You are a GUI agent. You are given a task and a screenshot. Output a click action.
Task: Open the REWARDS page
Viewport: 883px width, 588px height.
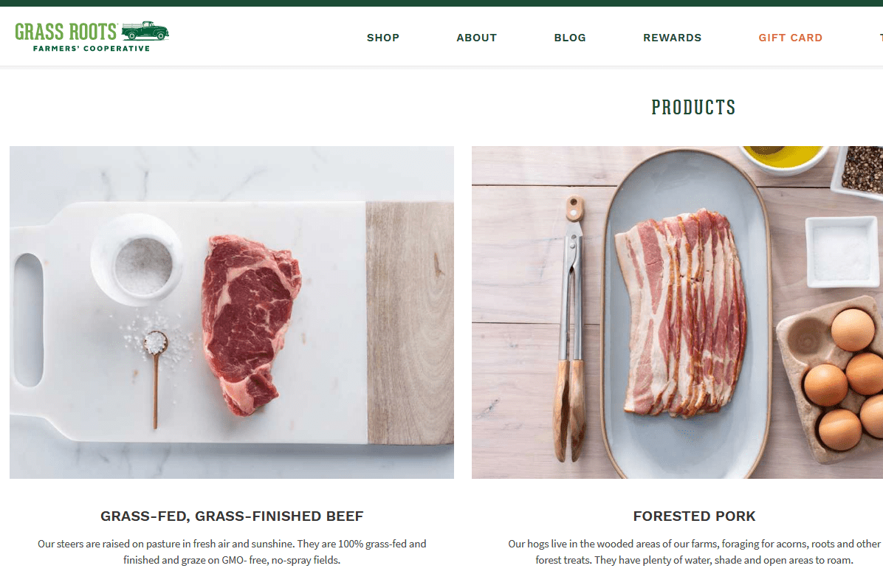(x=672, y=37)
